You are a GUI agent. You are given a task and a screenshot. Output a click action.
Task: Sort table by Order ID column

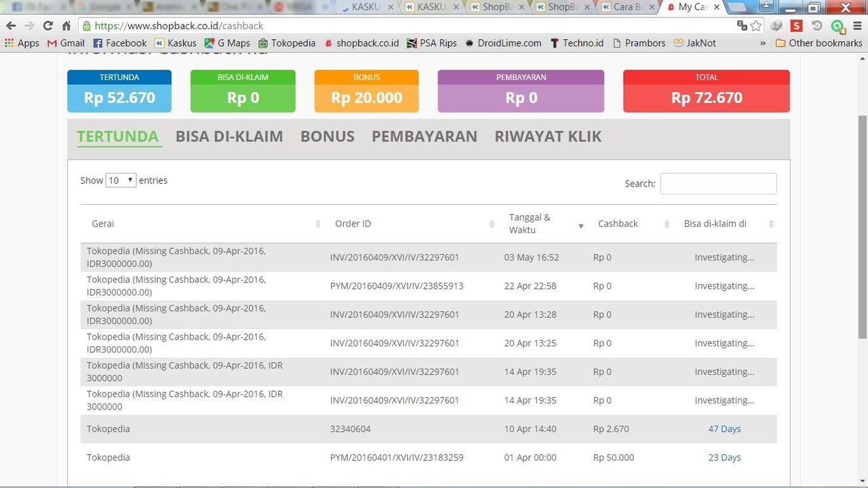coord(412,224)
